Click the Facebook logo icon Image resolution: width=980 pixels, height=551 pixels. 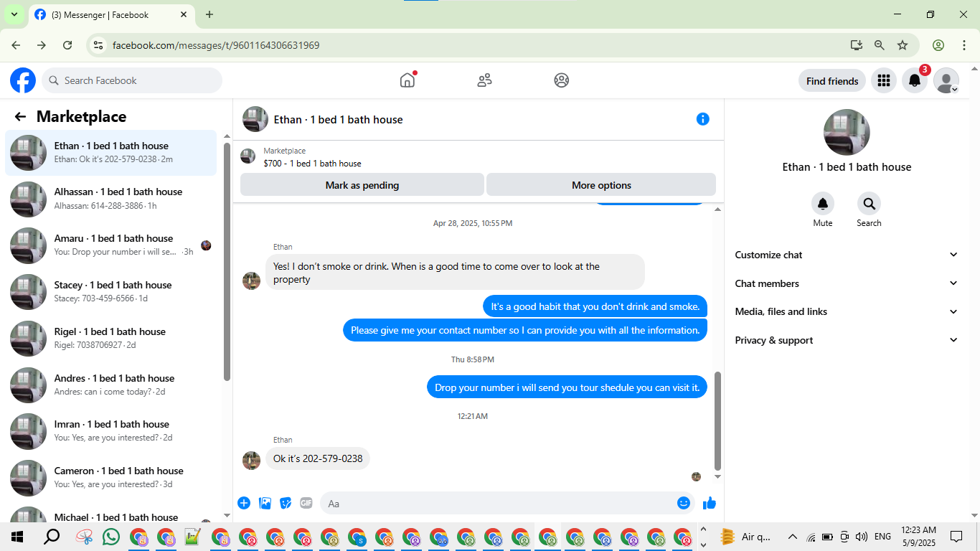pos(23,80)
